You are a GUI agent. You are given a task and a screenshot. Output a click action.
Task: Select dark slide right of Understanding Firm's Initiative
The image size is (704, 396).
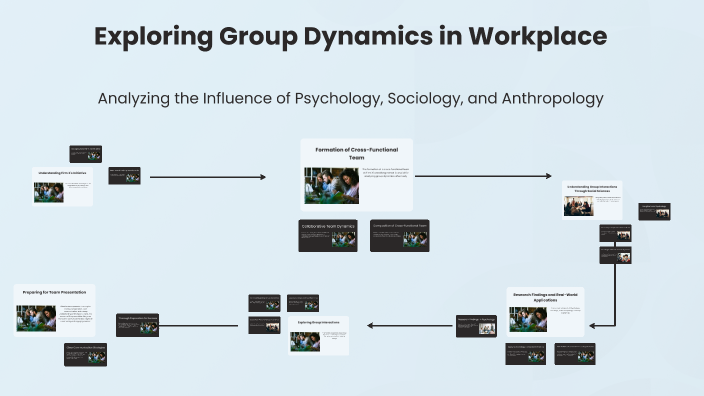click(x=124, y=176)
